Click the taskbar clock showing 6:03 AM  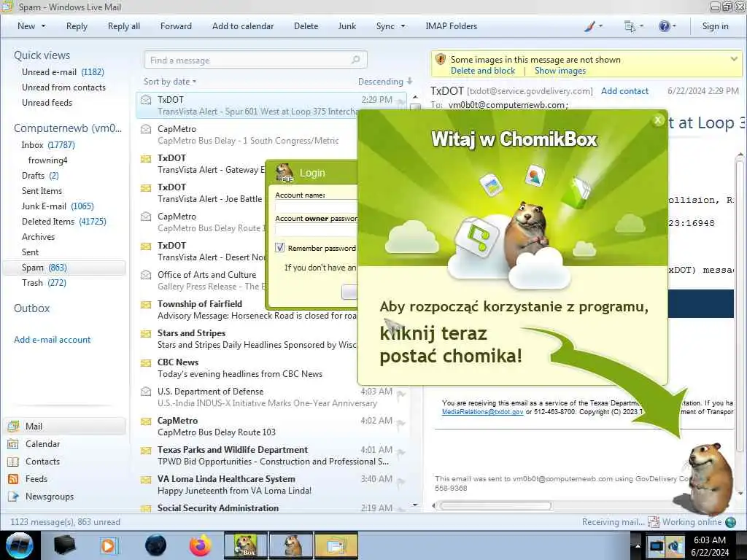pos(710,546)
